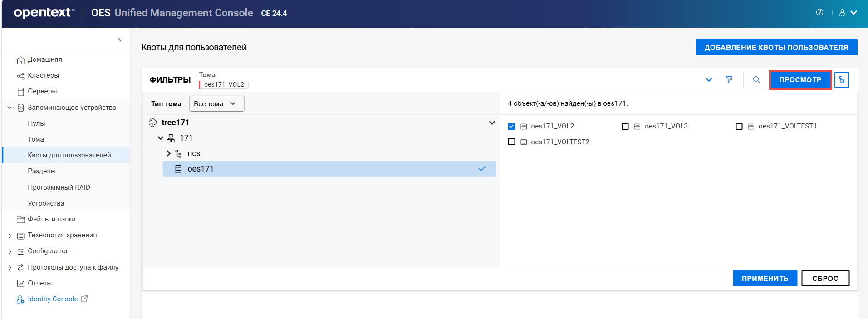Enable the oes171_VOLTEST1 checkbox

739,126
